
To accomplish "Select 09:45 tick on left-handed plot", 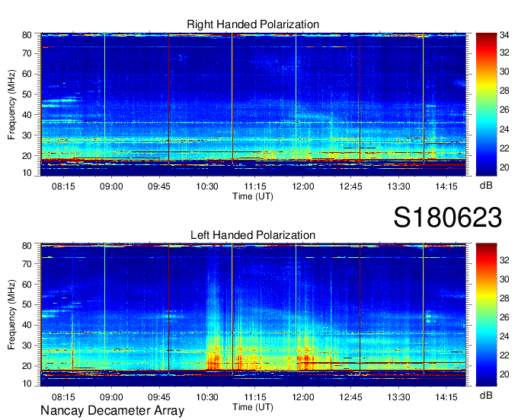I will (159, 397).
